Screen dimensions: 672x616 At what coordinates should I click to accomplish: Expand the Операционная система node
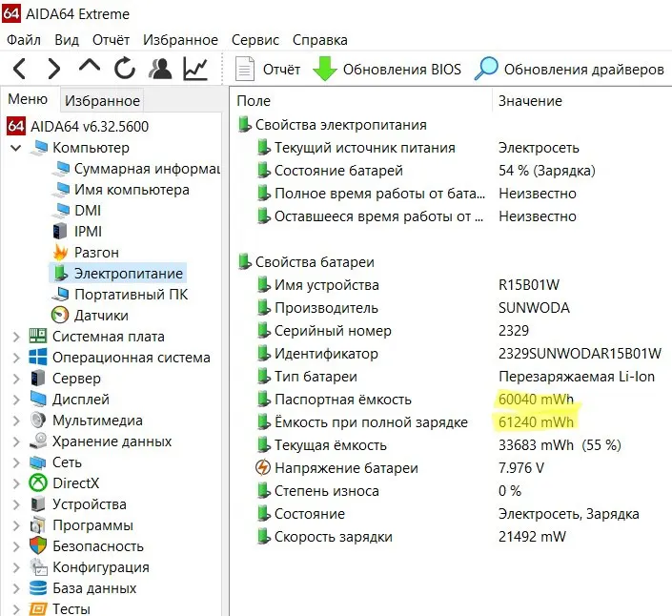click(x=16, y=358)
